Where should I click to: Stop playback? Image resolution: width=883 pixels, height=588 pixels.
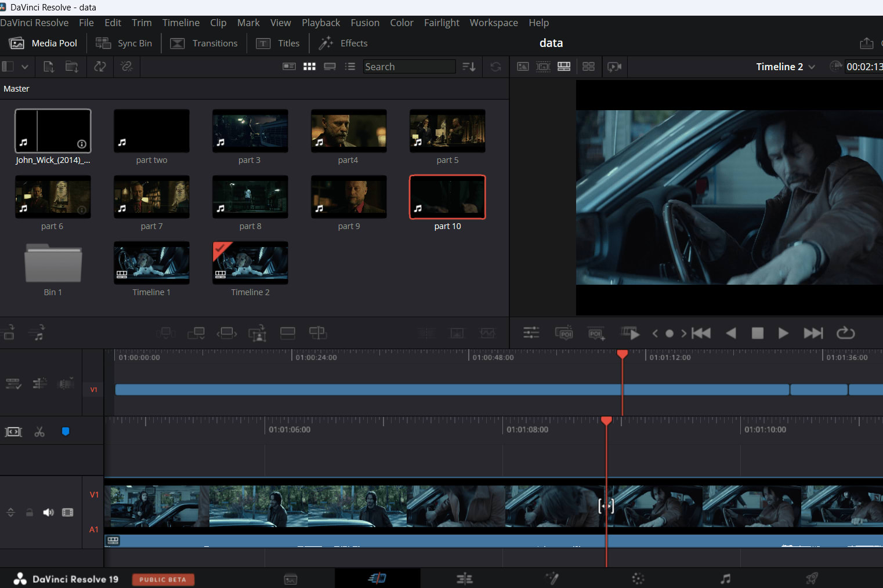click(757, 333)
